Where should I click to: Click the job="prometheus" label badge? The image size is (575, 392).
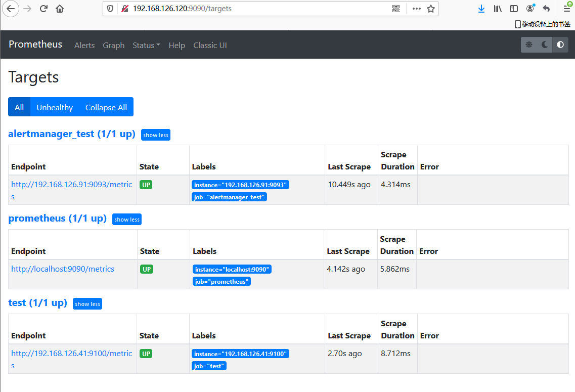click(x=222, y=281)
